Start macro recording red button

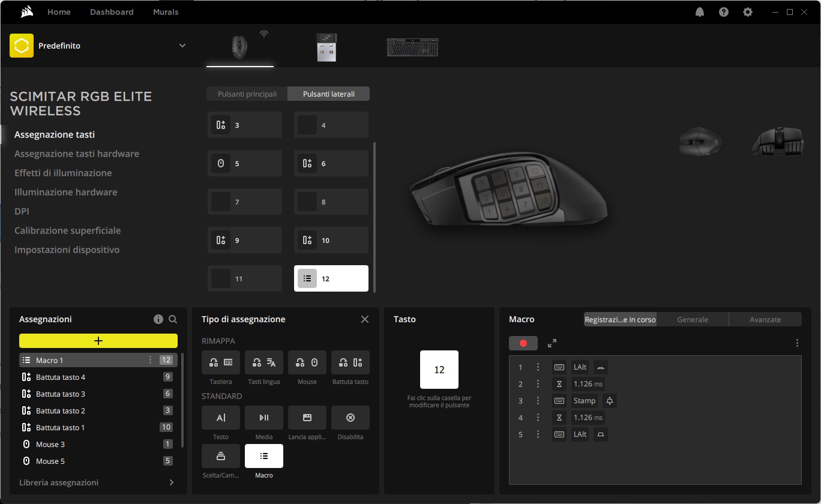click(523, 343)
